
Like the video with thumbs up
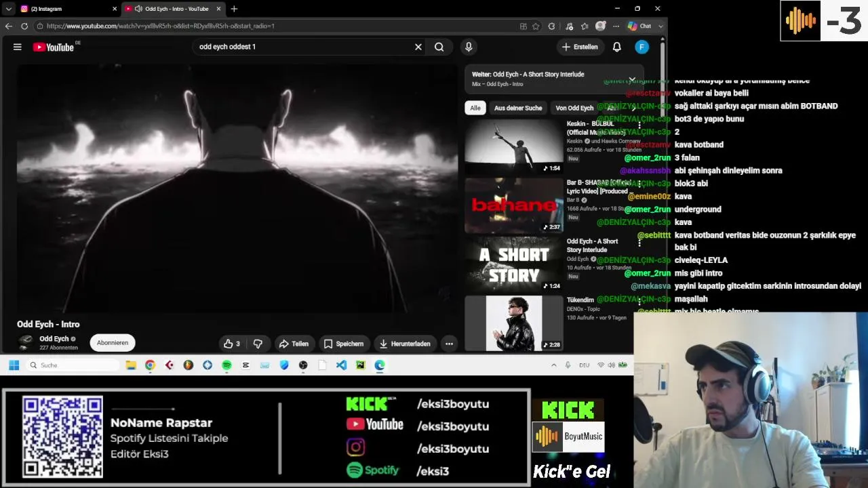[232, 344]
